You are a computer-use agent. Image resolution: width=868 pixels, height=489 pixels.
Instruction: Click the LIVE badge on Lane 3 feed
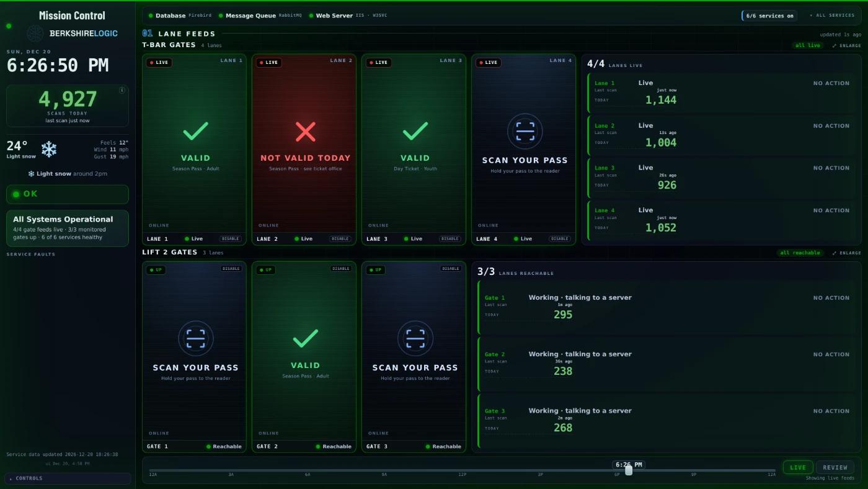pos(378,63)
